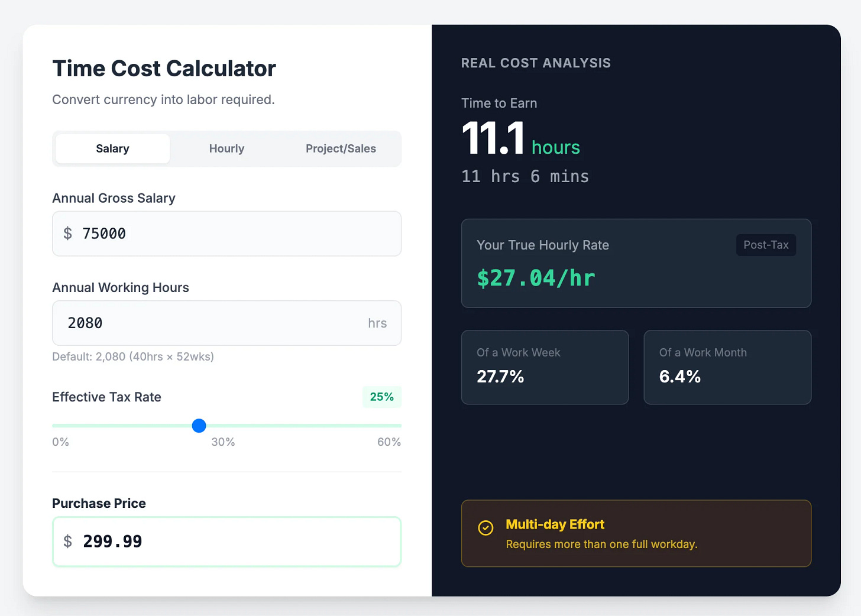Click the Post-Tax badge
This screenshot has width=861, height=616.
point(766,245)
